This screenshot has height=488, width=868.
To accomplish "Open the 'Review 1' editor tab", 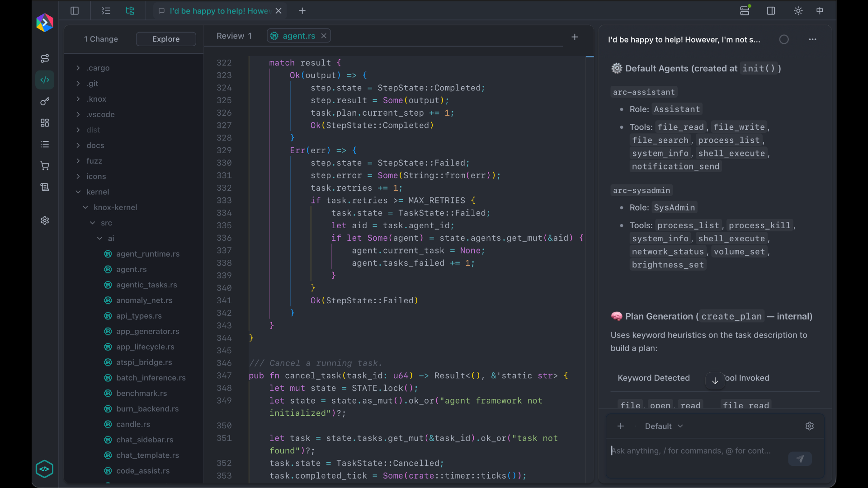I will point(234,36).
